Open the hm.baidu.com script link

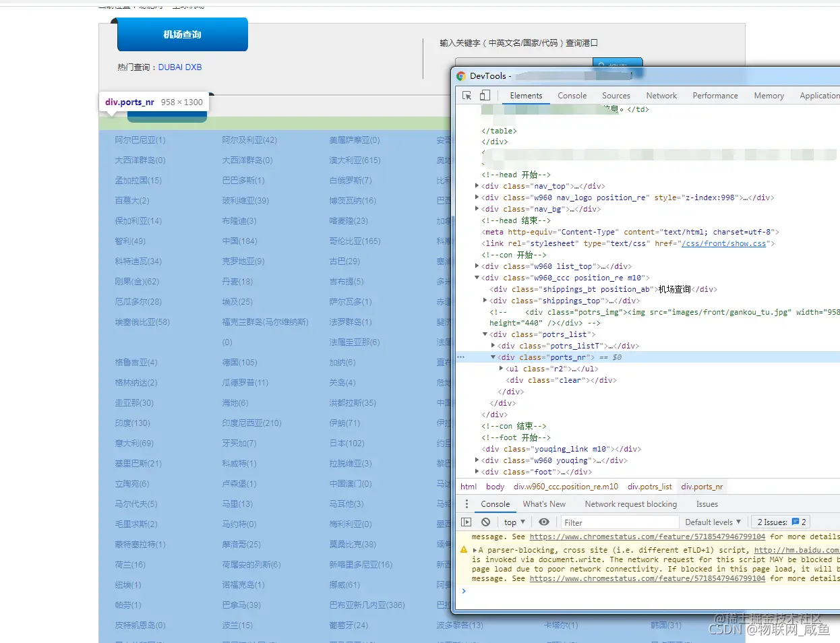click(x=797, y=550)
